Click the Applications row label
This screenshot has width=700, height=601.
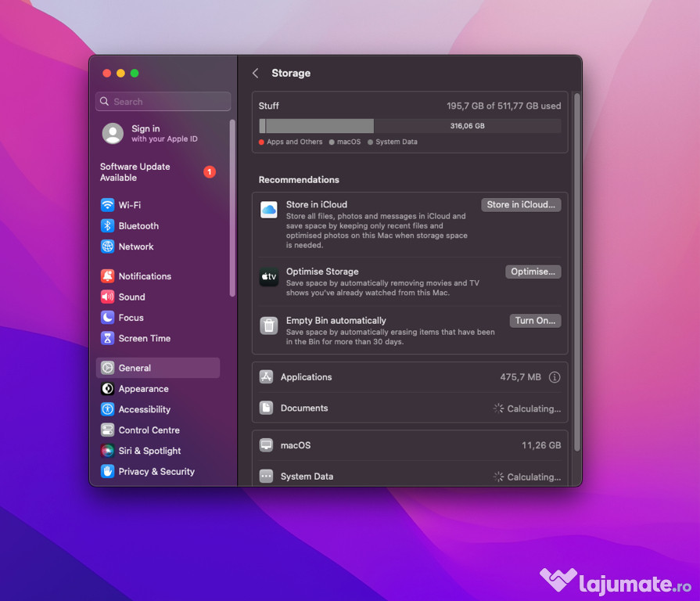pos(307,377)
